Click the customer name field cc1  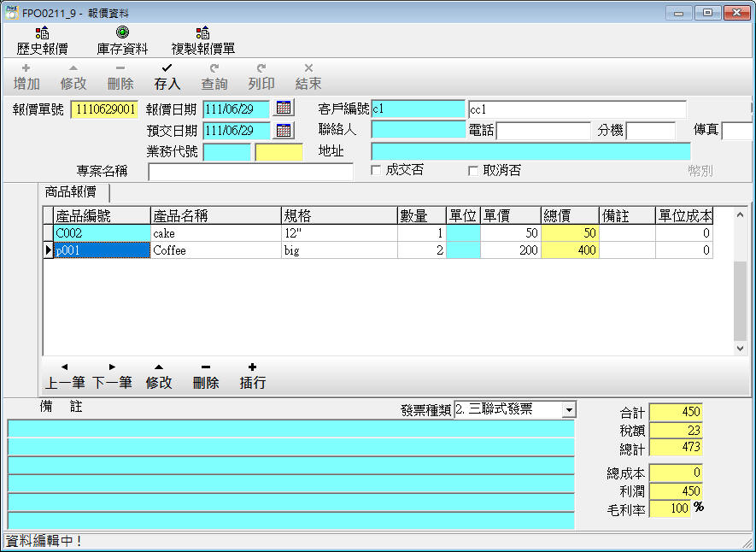(x=577, y=109)
